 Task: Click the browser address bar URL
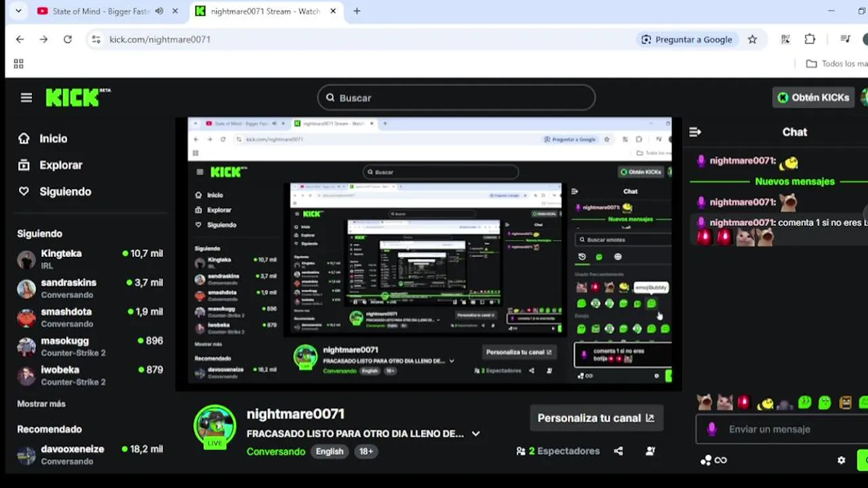click(160, 39)
